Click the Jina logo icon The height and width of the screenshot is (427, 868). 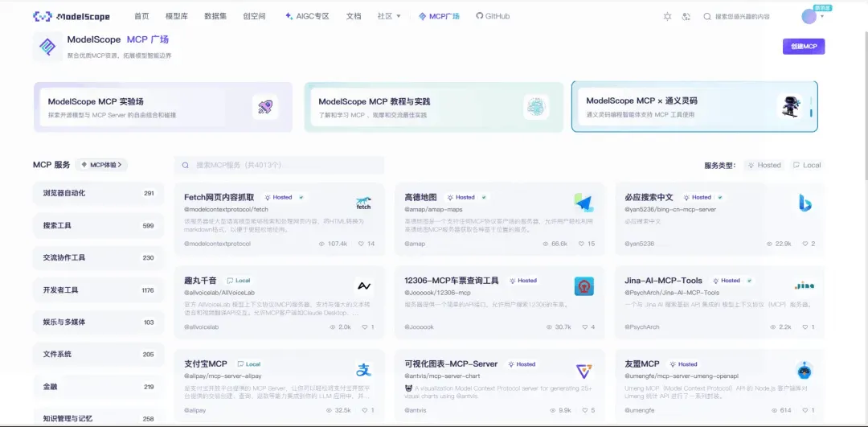pos(805,285)
